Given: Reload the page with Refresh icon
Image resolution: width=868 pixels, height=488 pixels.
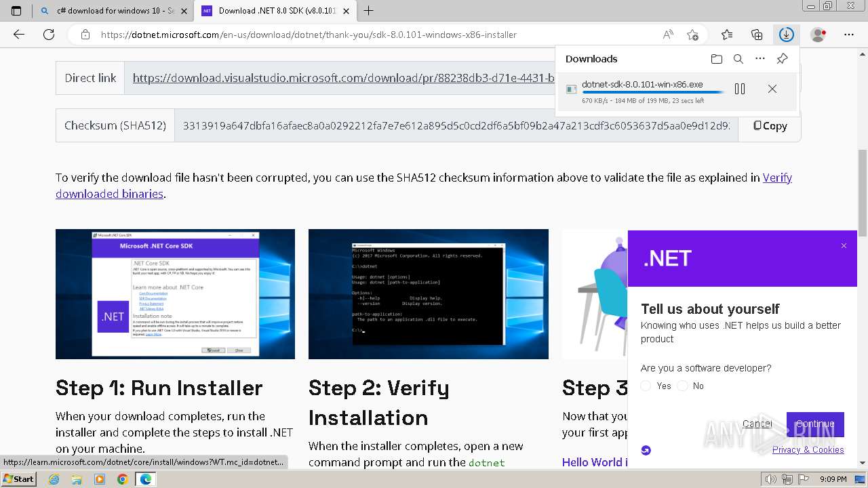Looking at the screenshot, I should click(x=49, y=35).
